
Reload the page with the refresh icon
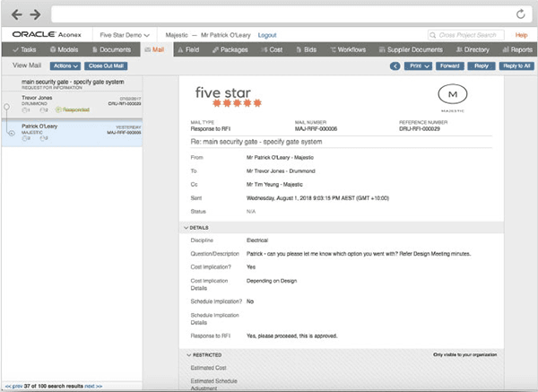(x=520, y=14)
